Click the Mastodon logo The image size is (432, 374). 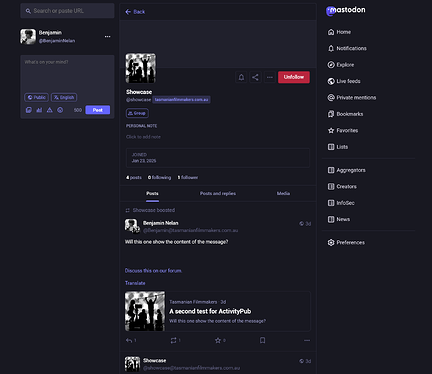tap(346, 11)
